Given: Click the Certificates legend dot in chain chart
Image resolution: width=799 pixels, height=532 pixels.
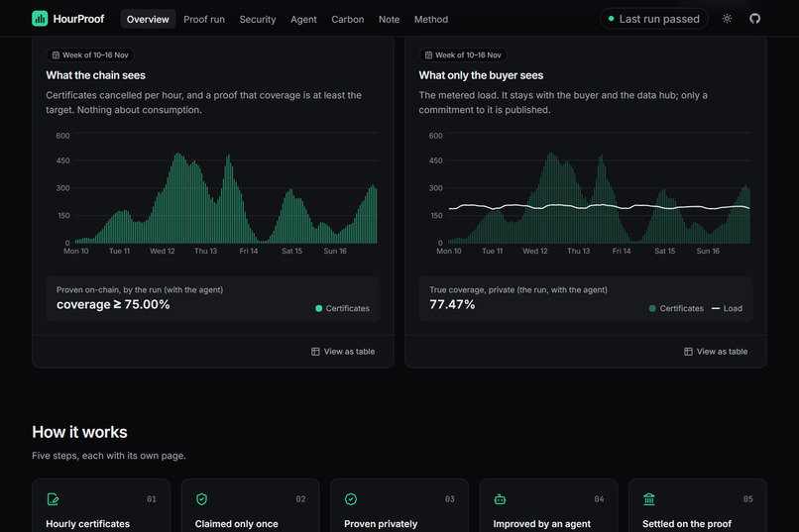Looking at the screenshot, I should (319, 308).
